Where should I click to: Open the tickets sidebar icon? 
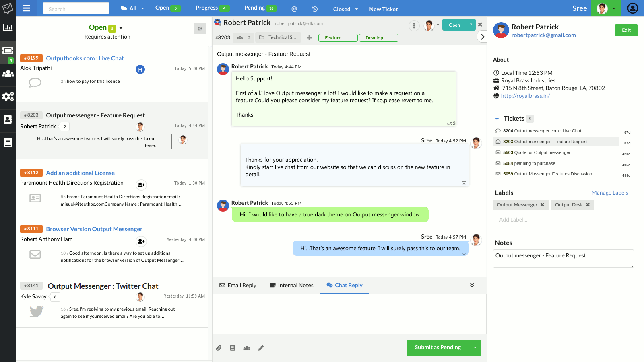point(8,51)
